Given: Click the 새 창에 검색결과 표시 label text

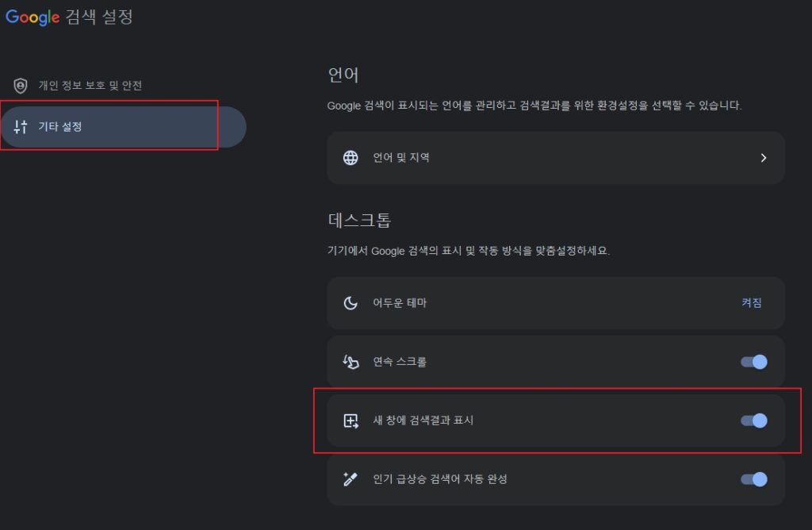Looking at the screenshot, I should [x=423, y=421].
